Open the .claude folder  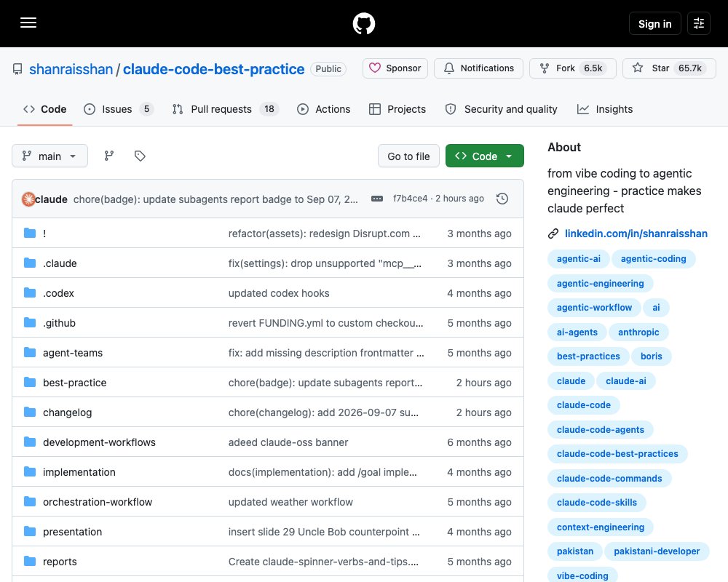point(60,263)
